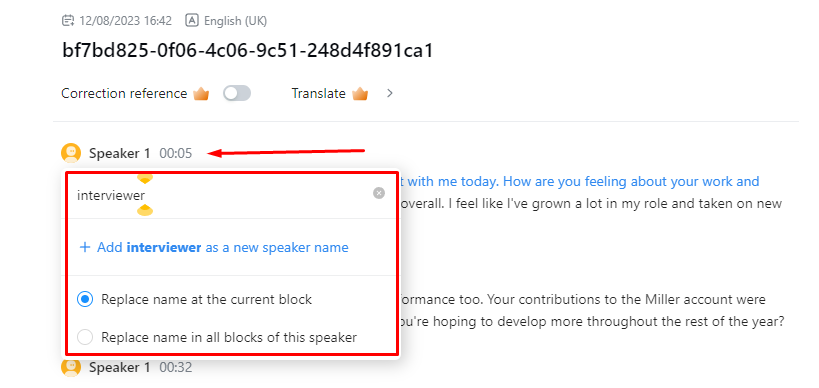This screenshot has height=388, width=819.
Task: Open the Speaker 1 name dropdown at 00:05
Action: 119,154
